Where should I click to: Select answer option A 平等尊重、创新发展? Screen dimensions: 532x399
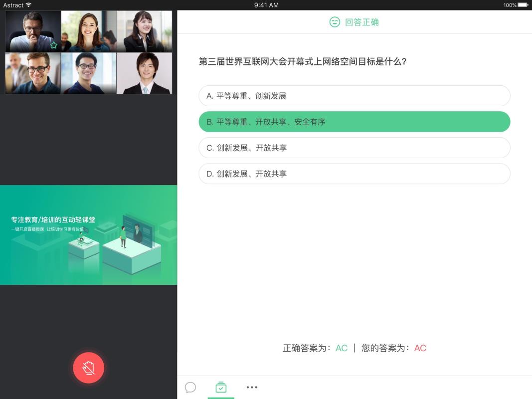[x=354, y=95]
